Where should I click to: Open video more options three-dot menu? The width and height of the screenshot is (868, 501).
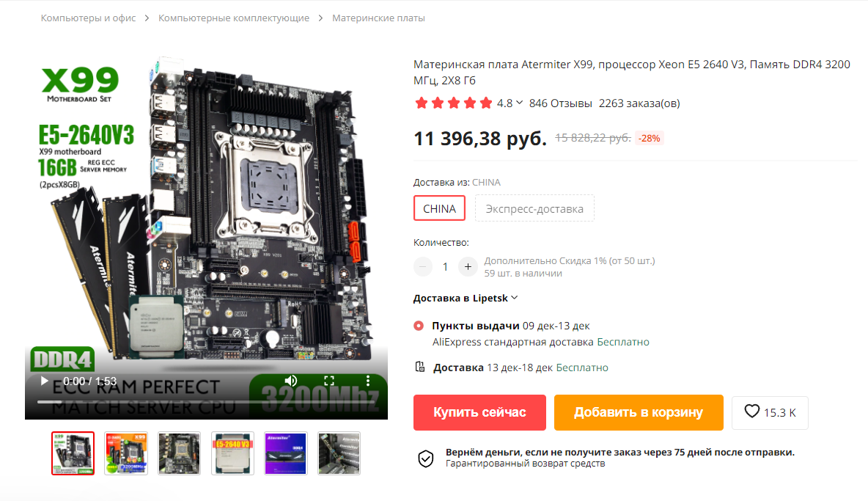[367, 381]
